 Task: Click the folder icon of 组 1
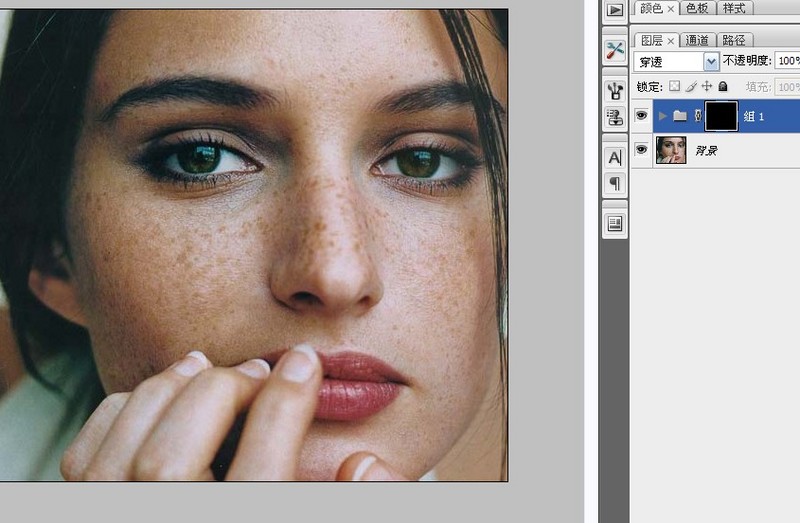coord(680,116)
